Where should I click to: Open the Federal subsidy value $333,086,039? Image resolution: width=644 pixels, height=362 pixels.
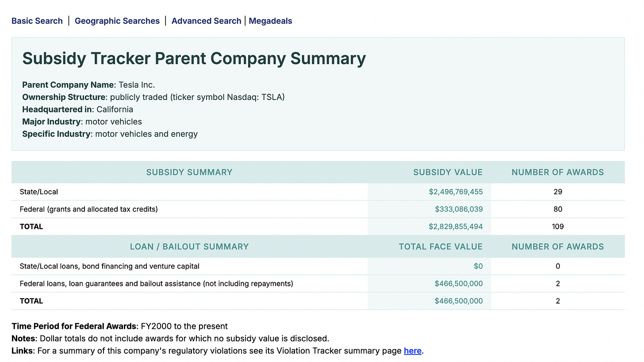[459, 209]
